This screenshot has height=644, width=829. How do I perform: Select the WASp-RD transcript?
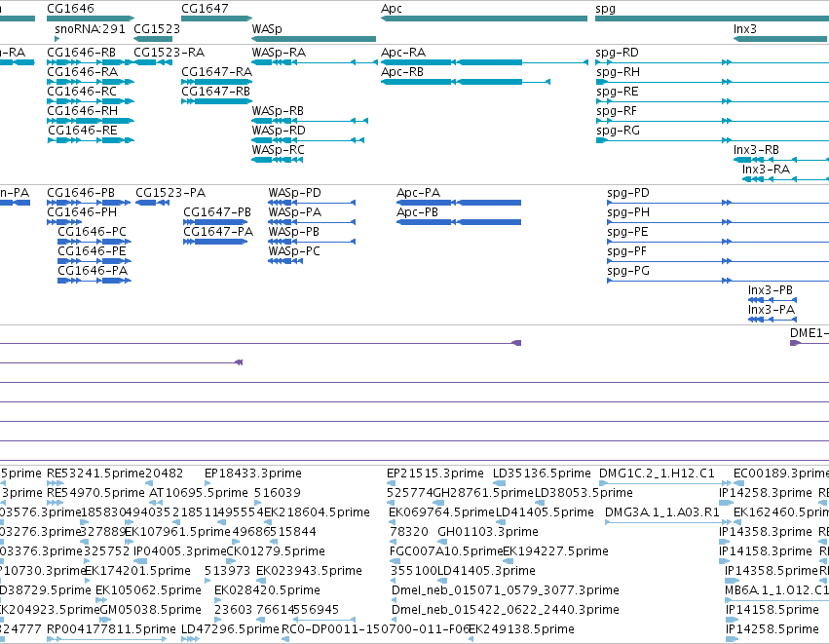click(x=308, y=140)
